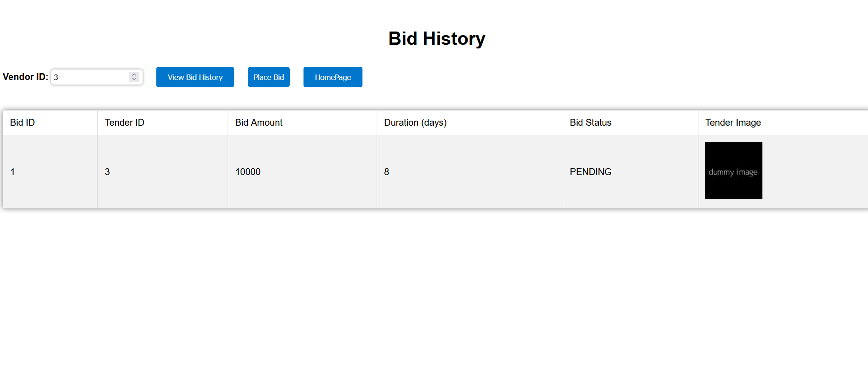Click the Tender ID value 3
Screen dimensions: 868x378
[107, 172]
